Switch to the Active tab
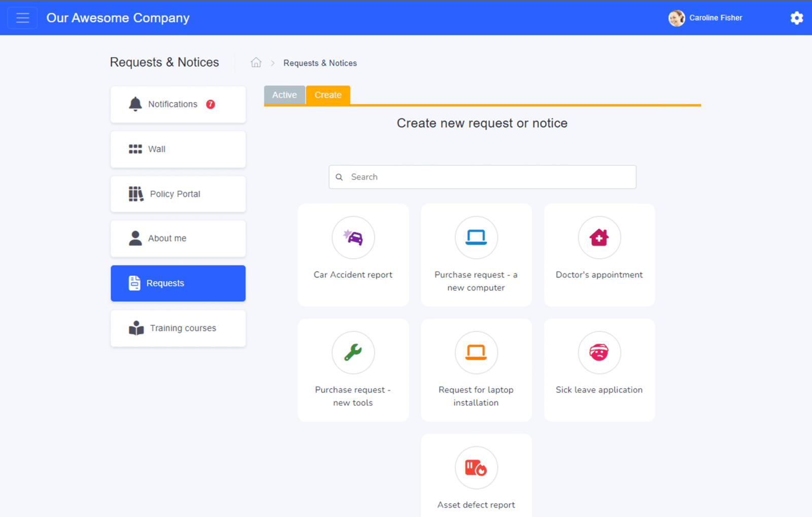The width and height of the screenshot is (812, 517). 284,95
